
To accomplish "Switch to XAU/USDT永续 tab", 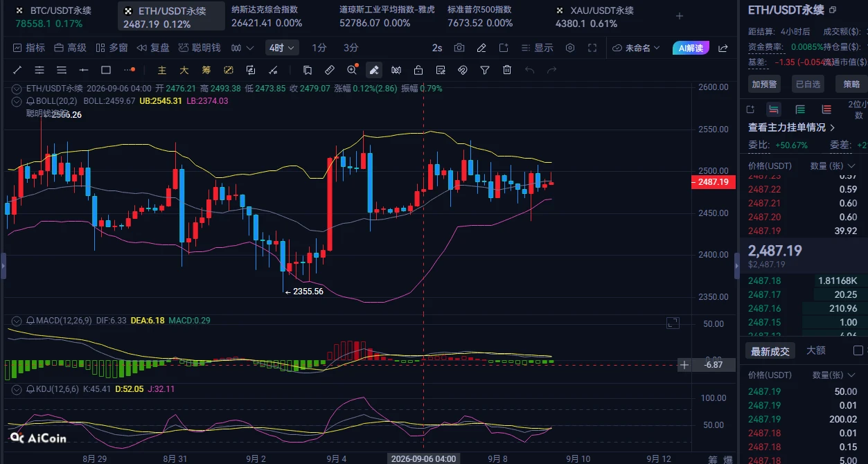I will click(594, 17).
